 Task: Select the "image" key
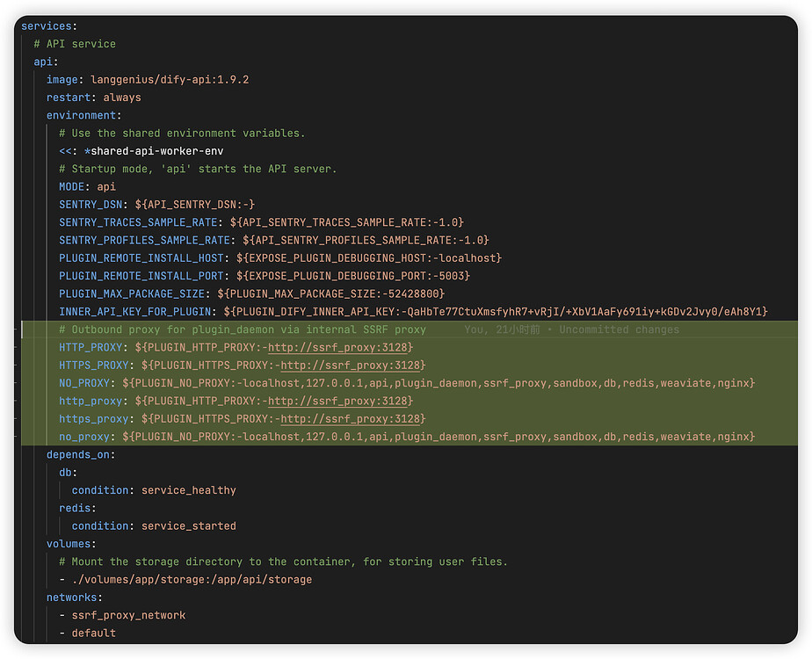[x=62, y=80]
